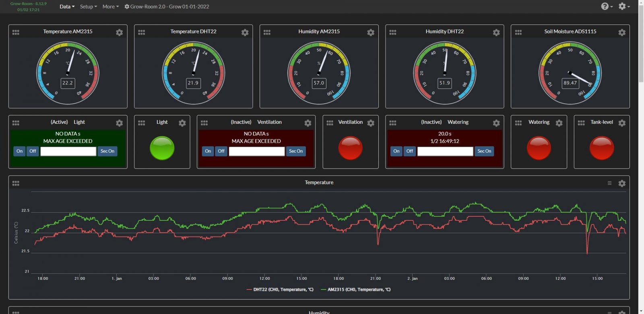Click the grid handle of (Active) Light widget
Screen dimensions: 644x314
coord(16,123)
